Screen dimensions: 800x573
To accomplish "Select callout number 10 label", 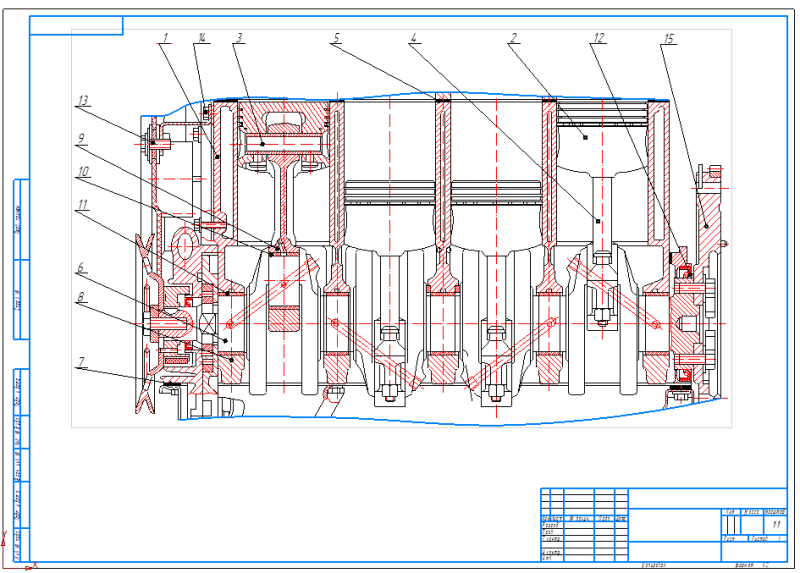I will click(x=83, y=172).
